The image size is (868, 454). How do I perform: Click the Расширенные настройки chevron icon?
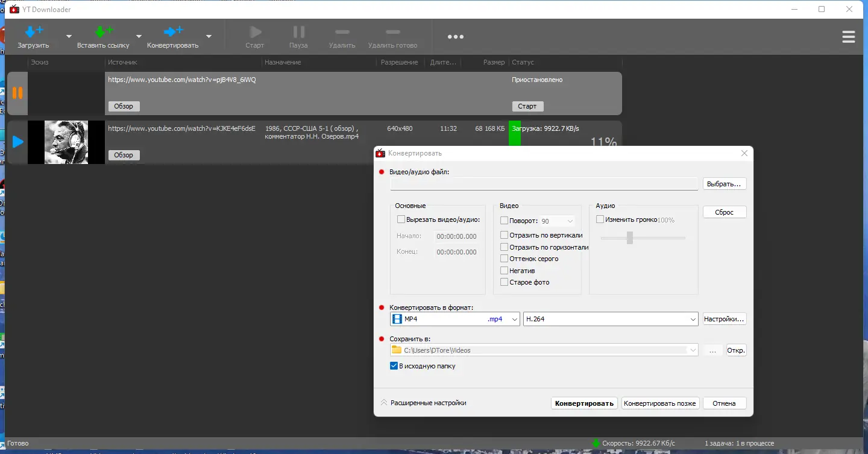383,403
